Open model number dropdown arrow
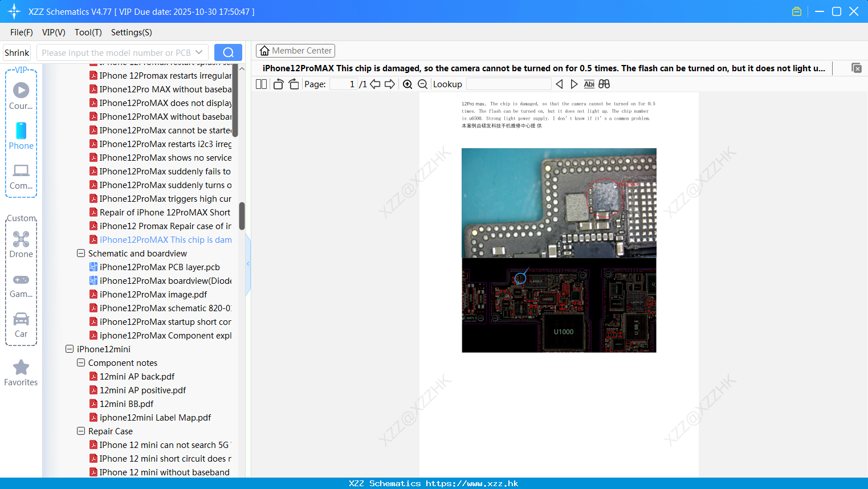868x489 pixels. [199, 52]
